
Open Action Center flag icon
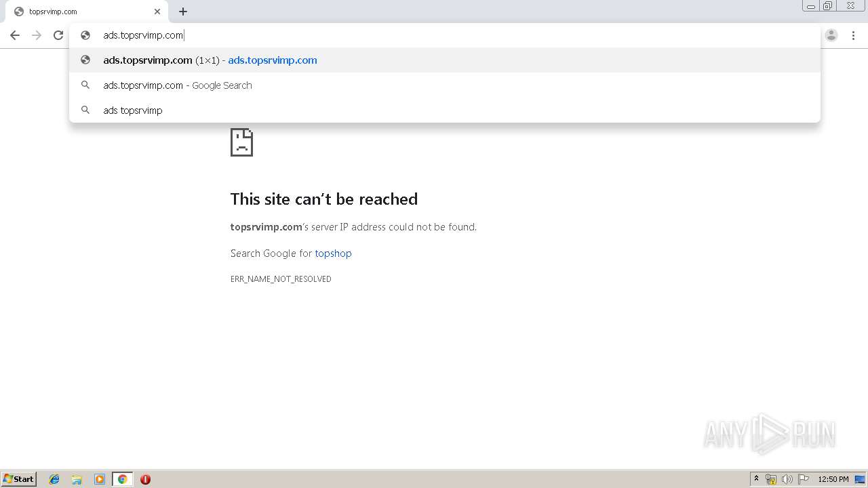[x=804, y=479]
